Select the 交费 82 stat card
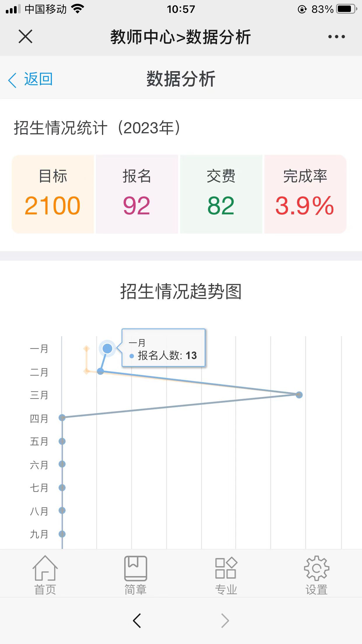The width and height of the screenshot is (362, 644). (x=221, y=194)
